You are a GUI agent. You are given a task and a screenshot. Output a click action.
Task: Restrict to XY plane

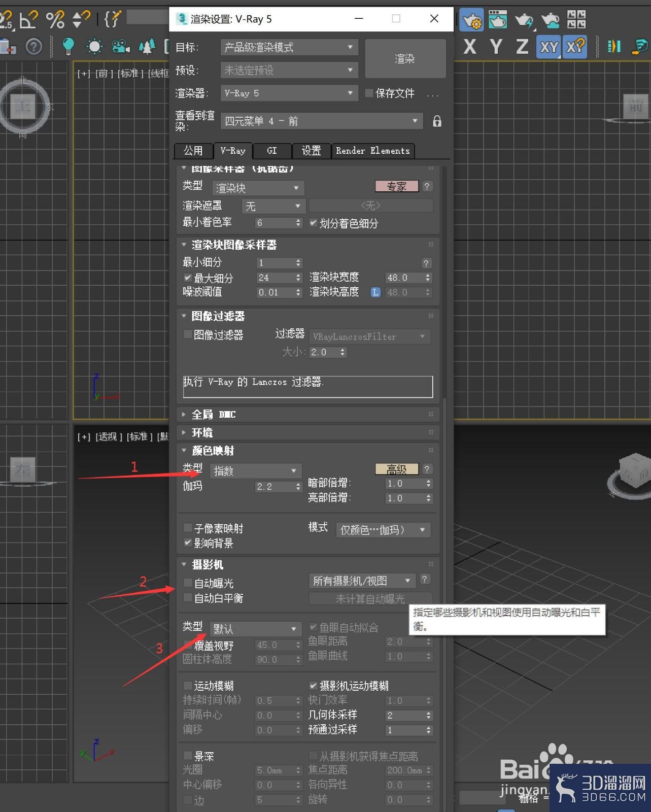(549, 47)
